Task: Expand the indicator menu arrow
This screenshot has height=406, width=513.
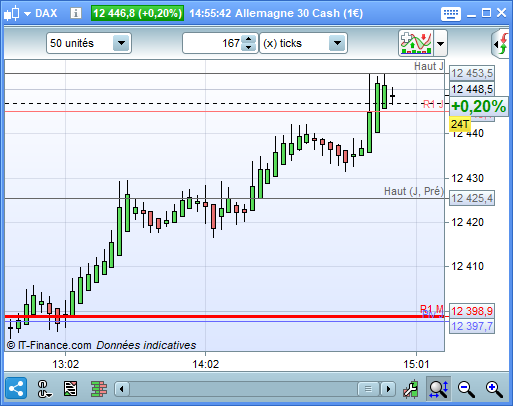Action: pos(440,43)
